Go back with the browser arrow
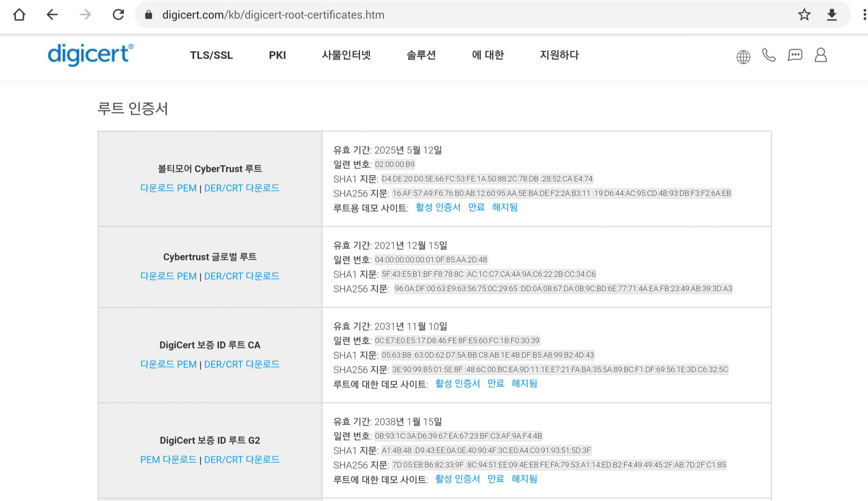Image resolution: width=868 pixels, height=501 pixels. [x=52, y=15]
